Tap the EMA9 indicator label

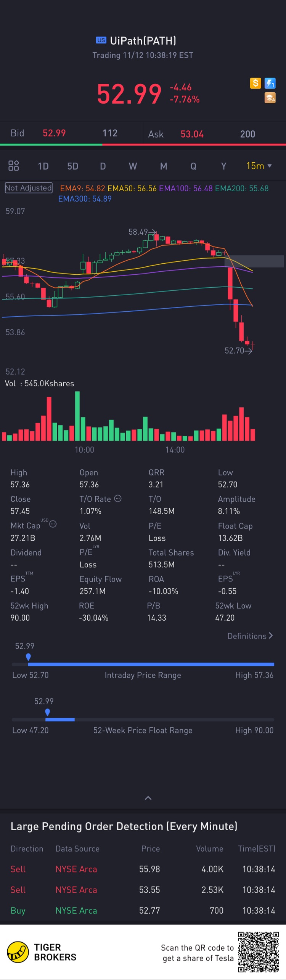(82, 188)
